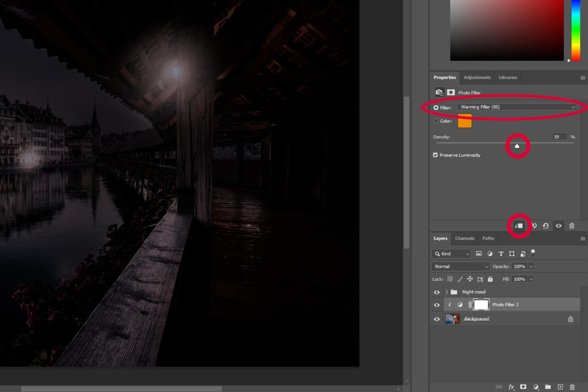Filter layers by type layers icon
Screen dimensions: 588x392
click(501, 254)
